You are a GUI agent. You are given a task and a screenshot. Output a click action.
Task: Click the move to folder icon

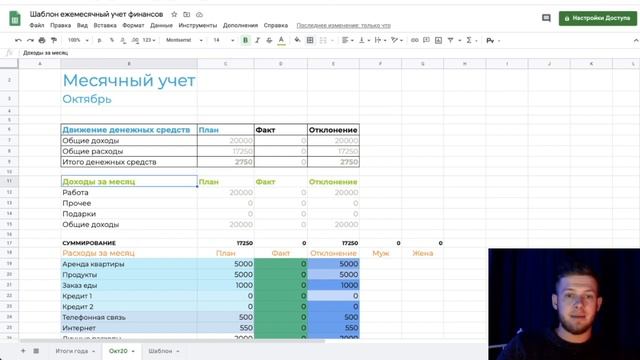coord(187,14)
